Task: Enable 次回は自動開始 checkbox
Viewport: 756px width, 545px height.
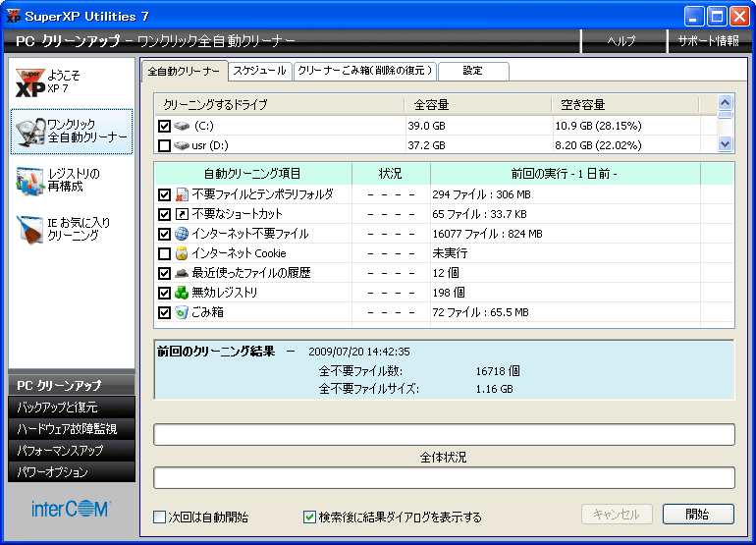Action: click(160, 518)
